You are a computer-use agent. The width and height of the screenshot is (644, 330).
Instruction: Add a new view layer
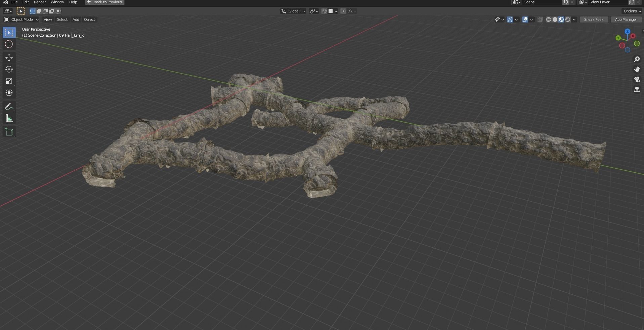pyautogui.click(x=632, y=2)
